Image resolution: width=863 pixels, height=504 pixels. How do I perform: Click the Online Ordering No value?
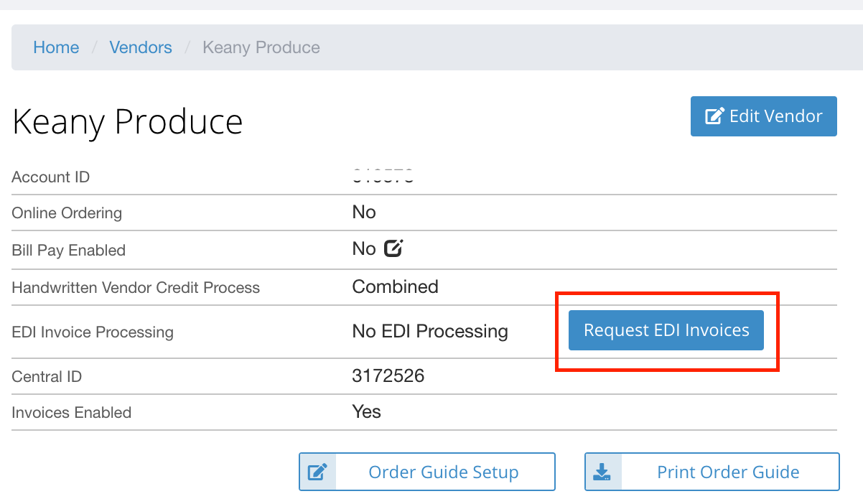coord(364,212)
